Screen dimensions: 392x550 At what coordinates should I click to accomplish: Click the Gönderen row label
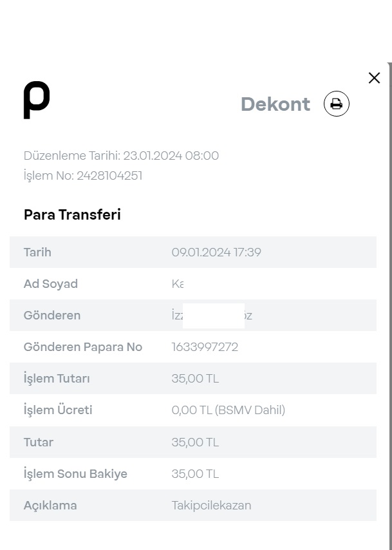coord(52,316)
